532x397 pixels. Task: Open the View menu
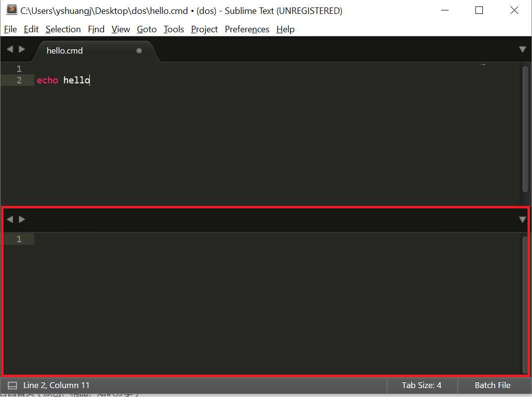[x=121, y=29]
